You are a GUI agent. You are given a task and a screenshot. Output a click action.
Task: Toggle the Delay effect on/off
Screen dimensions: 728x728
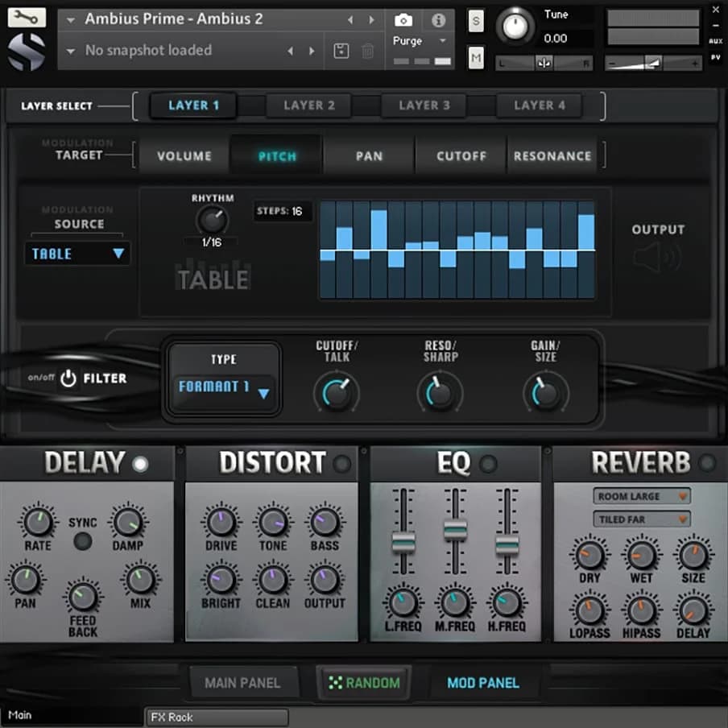(x=141, y=464)
